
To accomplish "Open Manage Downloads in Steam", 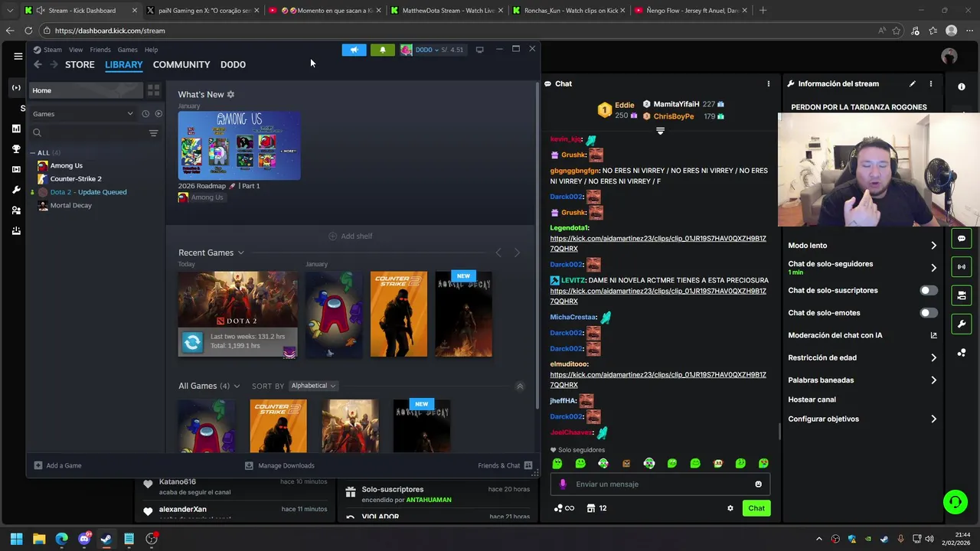I will click(x=279, y=466).
